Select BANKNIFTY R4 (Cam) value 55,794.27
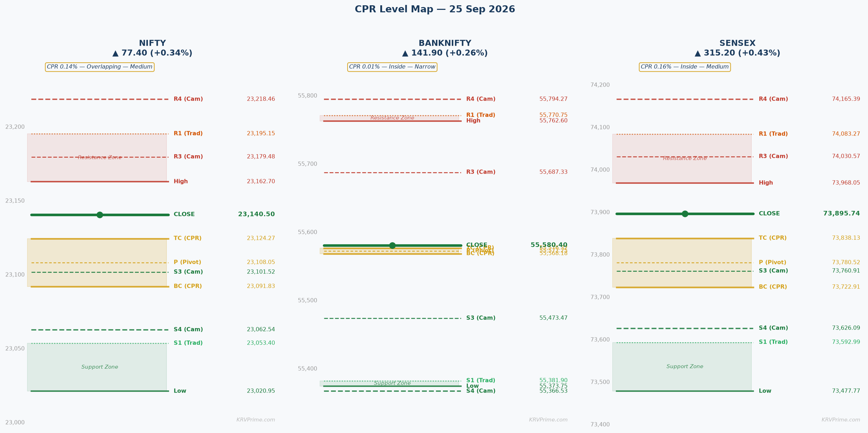Image resolution: width=868 pixels, height=433 pixels. tap(554, 99)
